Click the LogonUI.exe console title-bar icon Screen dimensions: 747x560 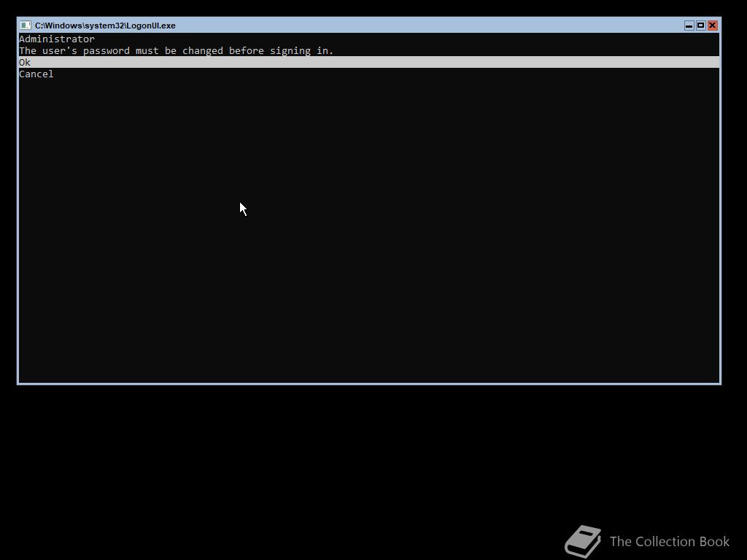pos(26,26)
